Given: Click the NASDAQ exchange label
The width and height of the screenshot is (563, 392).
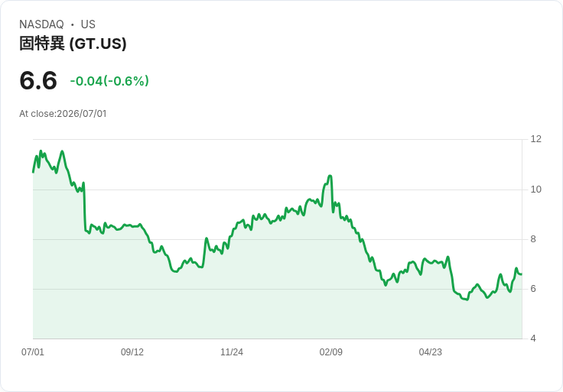Looking at the screenshot, I should point(41,24).
